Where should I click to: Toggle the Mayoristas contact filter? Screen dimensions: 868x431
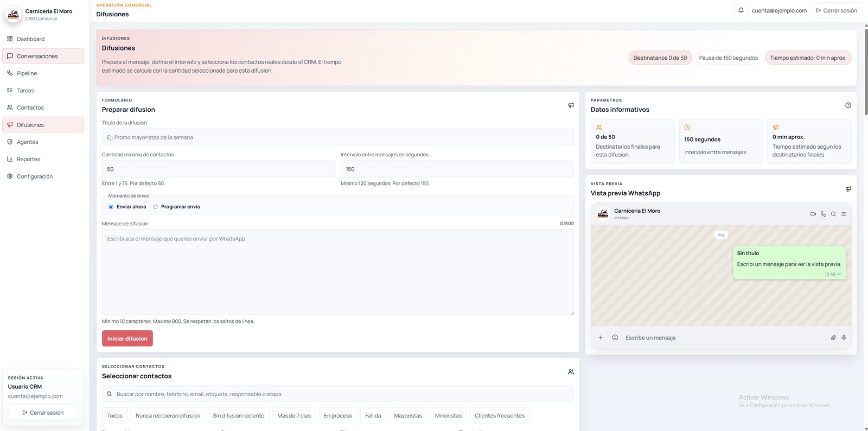click(408, 416)
